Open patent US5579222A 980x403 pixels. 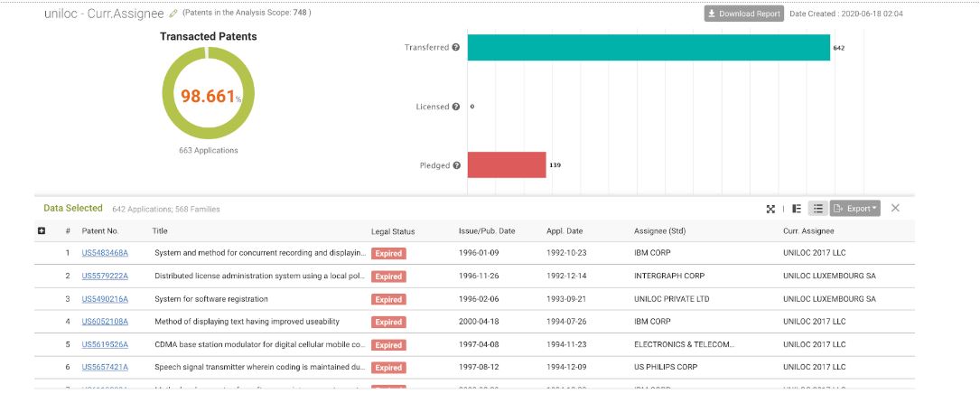click(x=105, y=276)
